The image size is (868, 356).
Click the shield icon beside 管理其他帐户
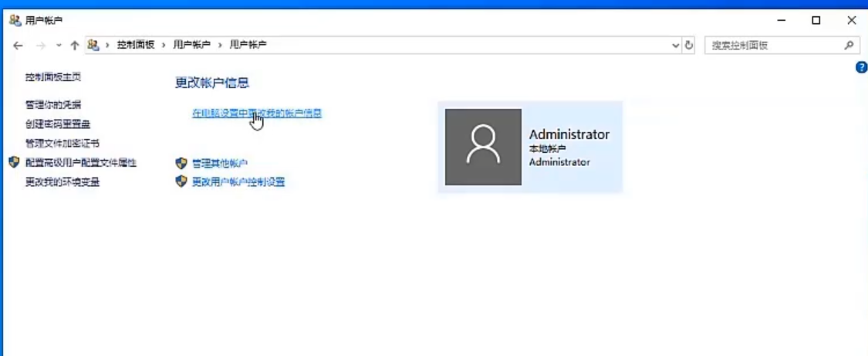pos(181,163)
